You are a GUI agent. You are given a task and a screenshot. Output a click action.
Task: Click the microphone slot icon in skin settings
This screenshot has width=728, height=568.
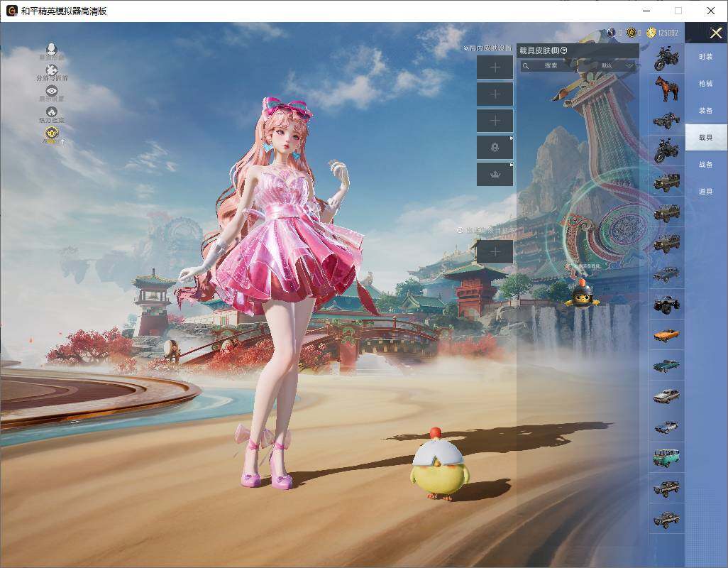494,146
